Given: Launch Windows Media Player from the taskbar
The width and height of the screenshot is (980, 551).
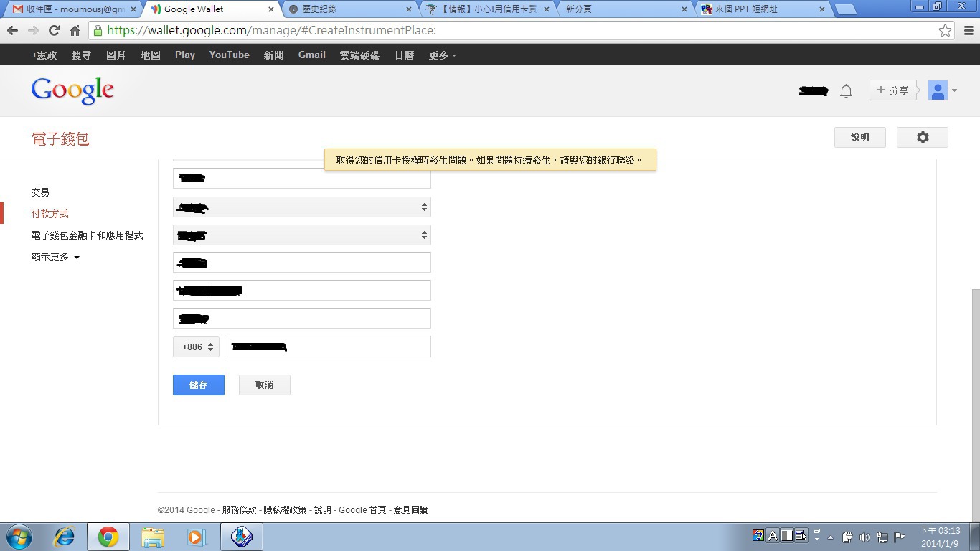Looking at the screenshot, I should tap(197, 537).
